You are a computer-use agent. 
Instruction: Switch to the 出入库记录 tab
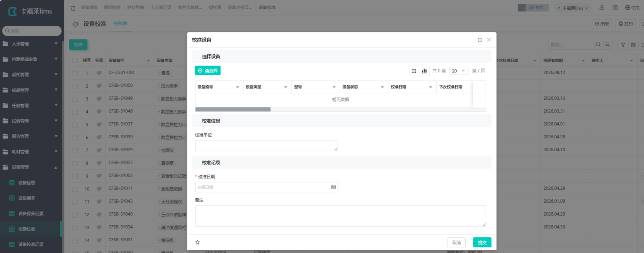(x=161, y=8)
